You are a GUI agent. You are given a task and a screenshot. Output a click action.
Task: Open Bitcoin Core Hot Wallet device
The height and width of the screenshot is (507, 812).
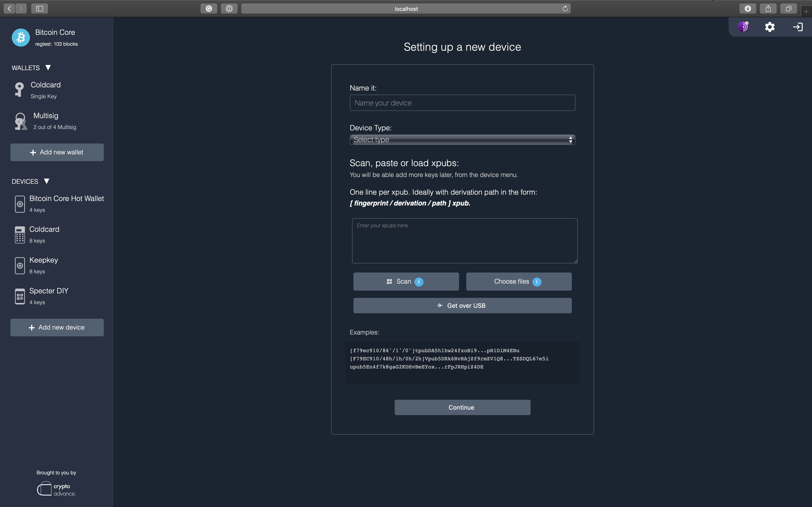(x=66, y=203)
